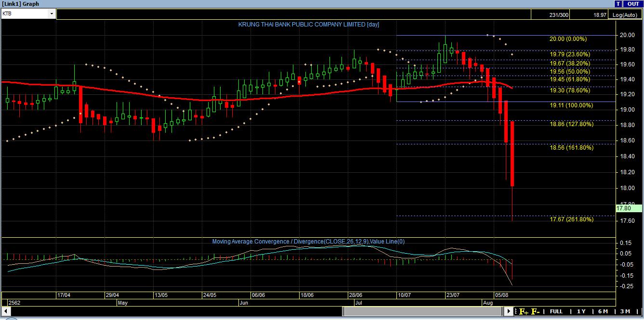Click the 18.97 value in header

tap(600, 15)
